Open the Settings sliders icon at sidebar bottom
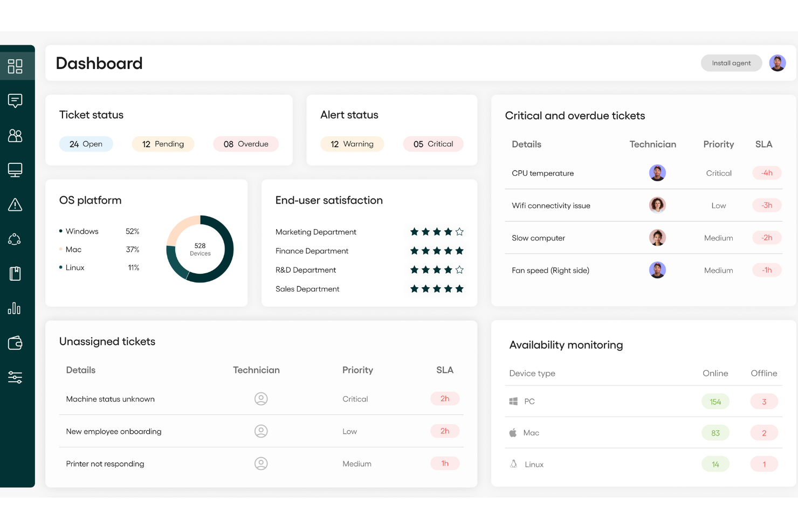798x532 pixels. 15,377
